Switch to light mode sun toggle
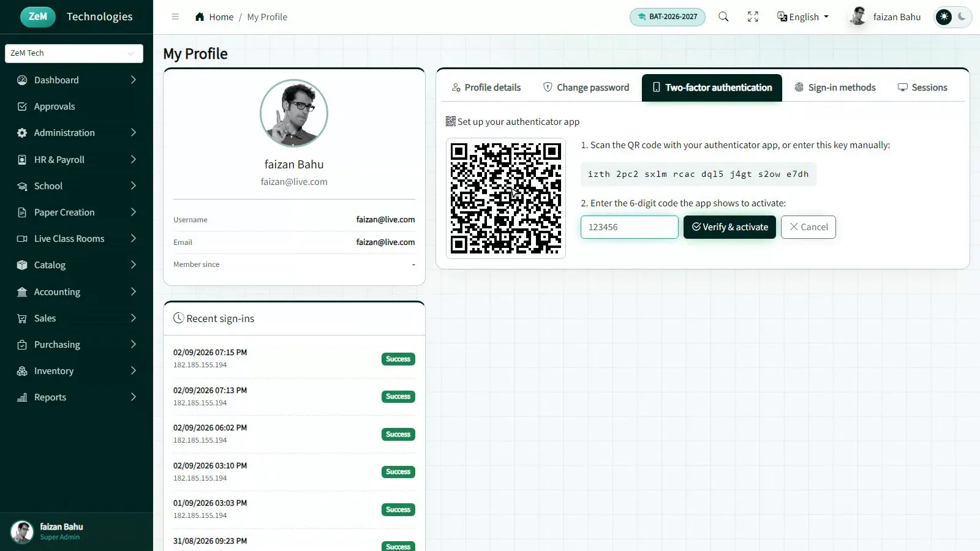Image resolution: width=980 pixels, height=551 pixels. tap(944, 17)
